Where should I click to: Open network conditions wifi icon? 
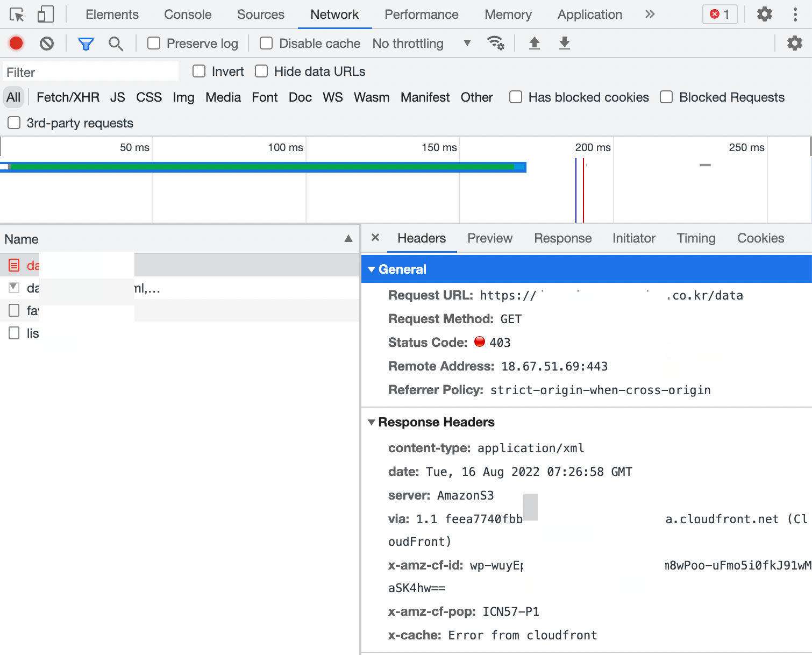click(495, 43)
